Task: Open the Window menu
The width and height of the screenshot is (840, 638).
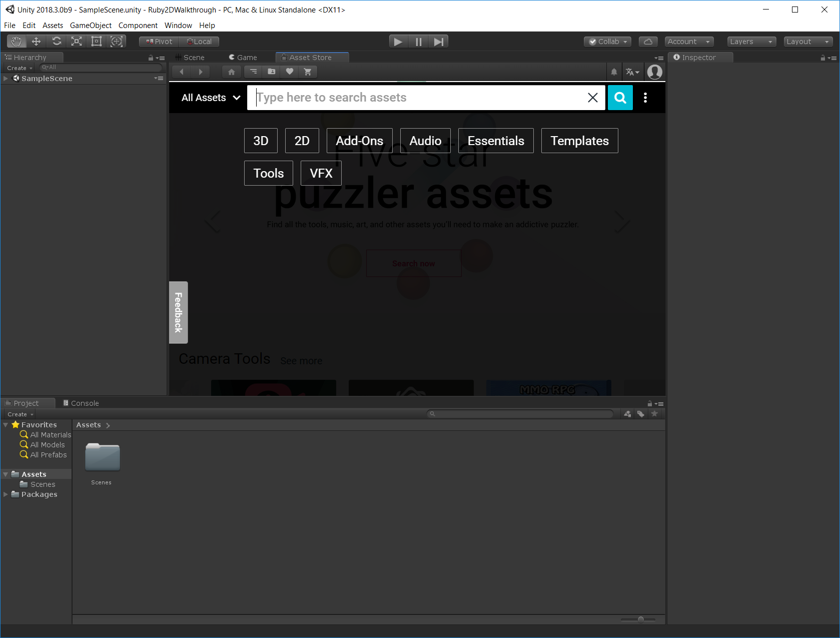Action: 178,26
